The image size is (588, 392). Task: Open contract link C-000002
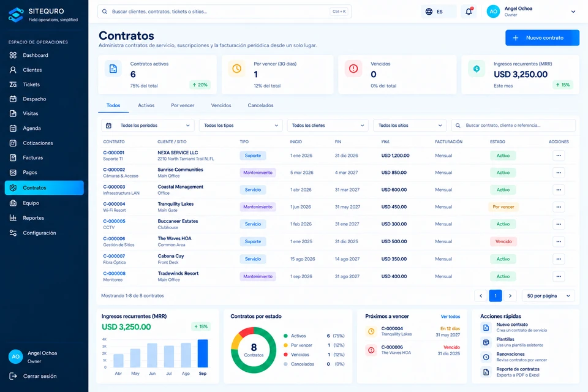[x=114, y=170]
